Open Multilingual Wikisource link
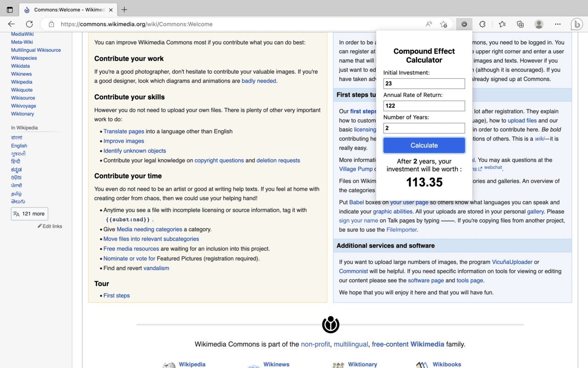Image resolution: width=588 pixels, height=368 pixels. 36,50
